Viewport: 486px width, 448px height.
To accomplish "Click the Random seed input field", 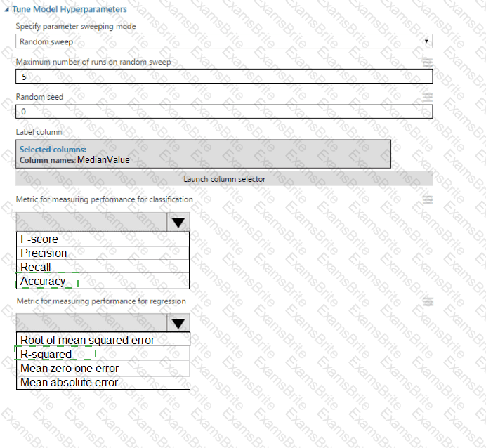I will (223, 111).
